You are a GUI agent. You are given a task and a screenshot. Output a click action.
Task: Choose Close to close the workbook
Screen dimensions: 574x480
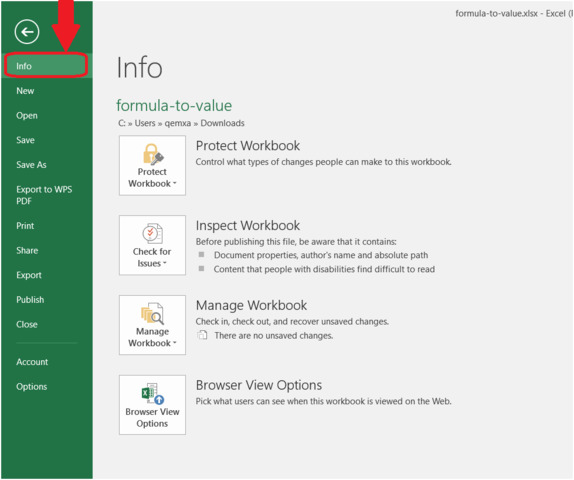tap(27, 324)
